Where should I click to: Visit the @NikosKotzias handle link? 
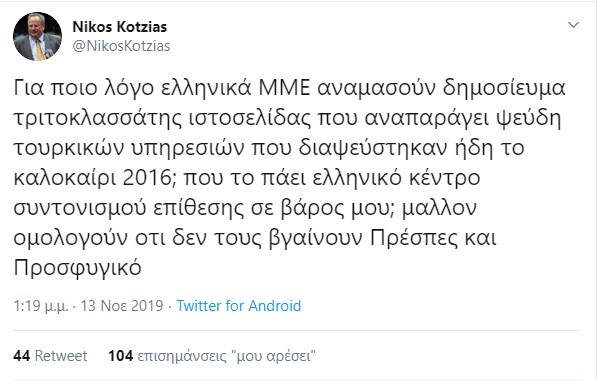point(121,46)
